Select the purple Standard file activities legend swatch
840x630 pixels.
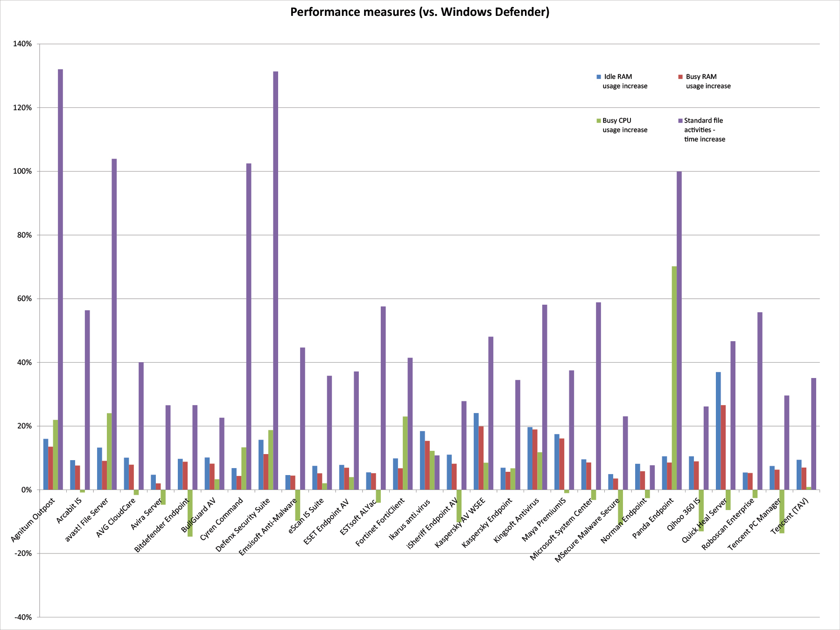(680, 120)
